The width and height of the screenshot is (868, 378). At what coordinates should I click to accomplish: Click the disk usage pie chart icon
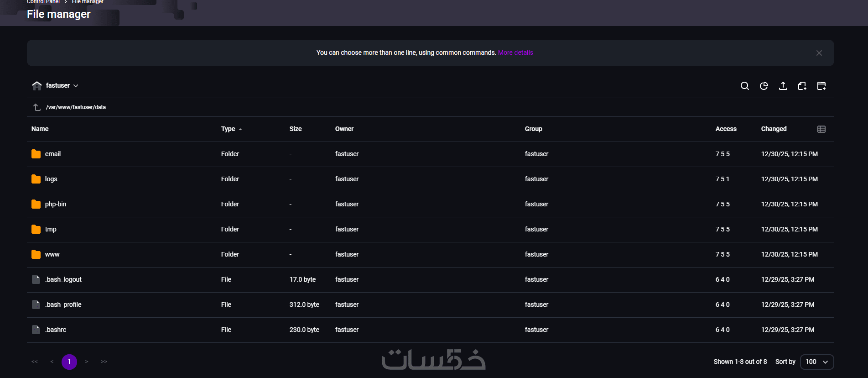(x=764, y=86)
